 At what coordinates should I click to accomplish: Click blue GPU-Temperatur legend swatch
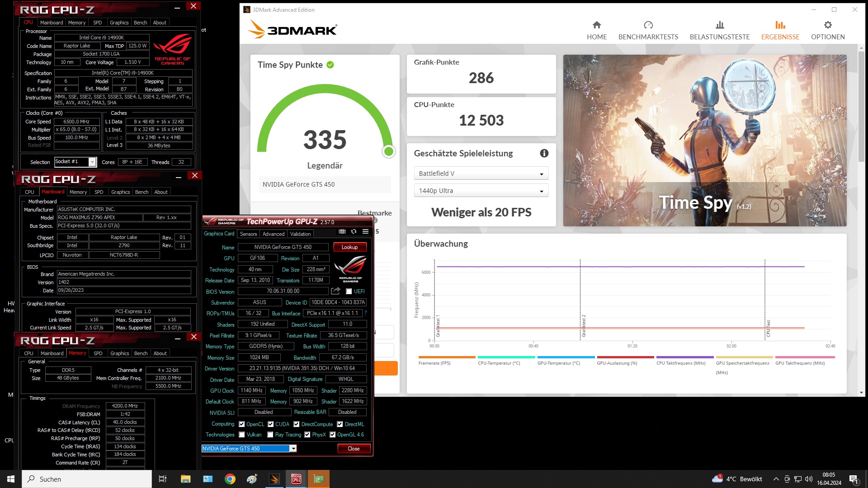(566, 357)
